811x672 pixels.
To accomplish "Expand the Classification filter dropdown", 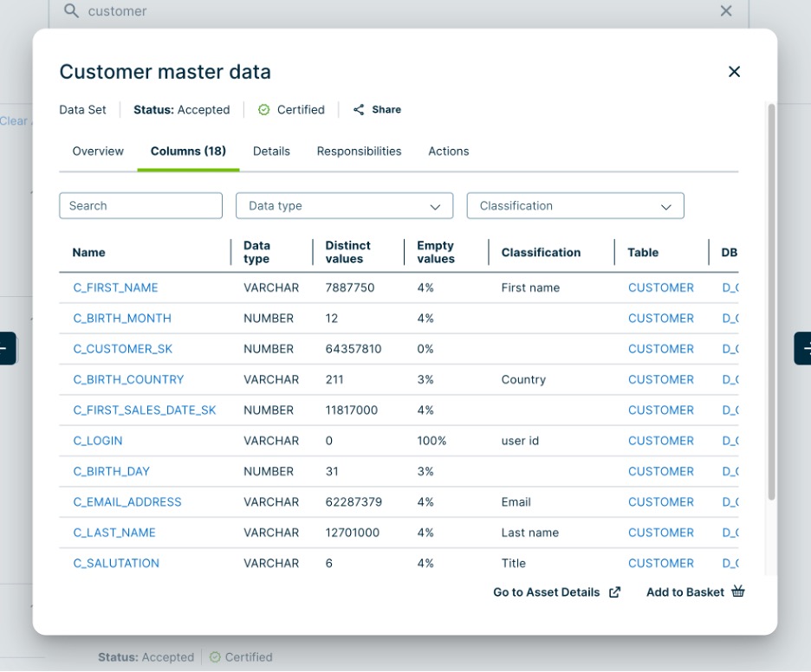I will coord(574,205).
